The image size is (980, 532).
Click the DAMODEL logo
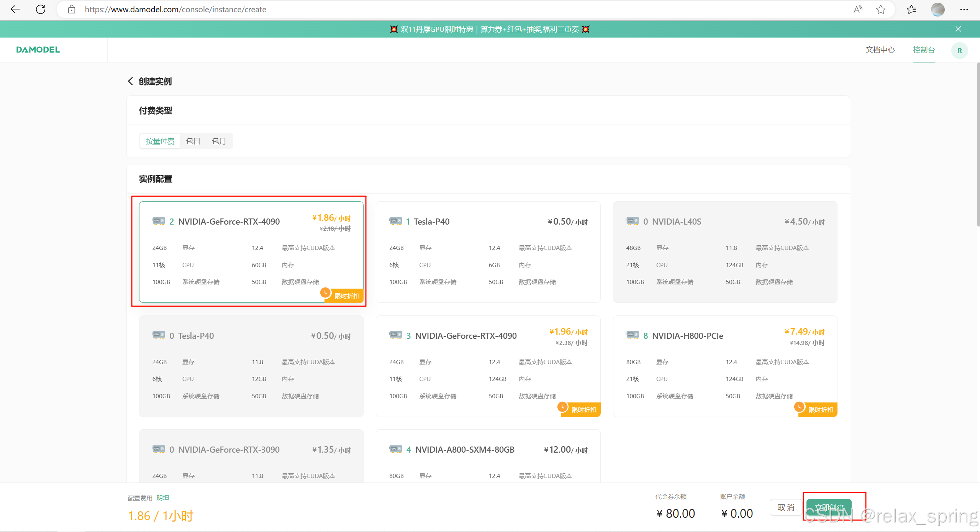coord(38,50)
